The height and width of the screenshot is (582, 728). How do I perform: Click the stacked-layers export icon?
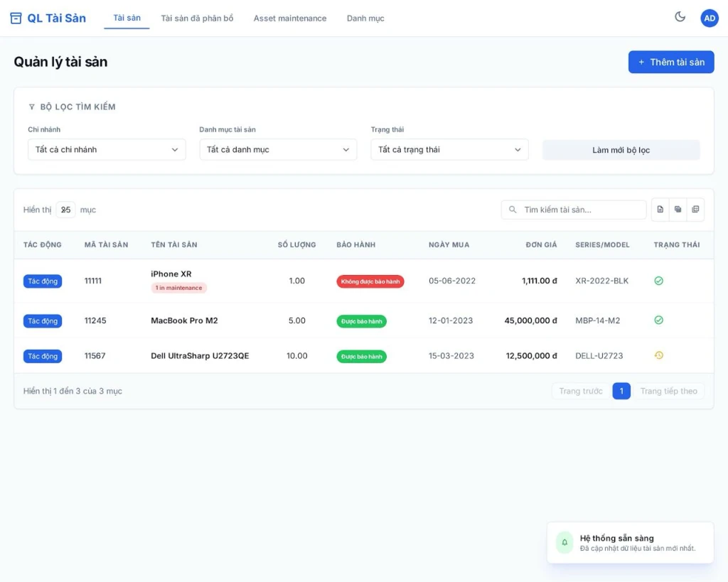(x=678, y=210)
